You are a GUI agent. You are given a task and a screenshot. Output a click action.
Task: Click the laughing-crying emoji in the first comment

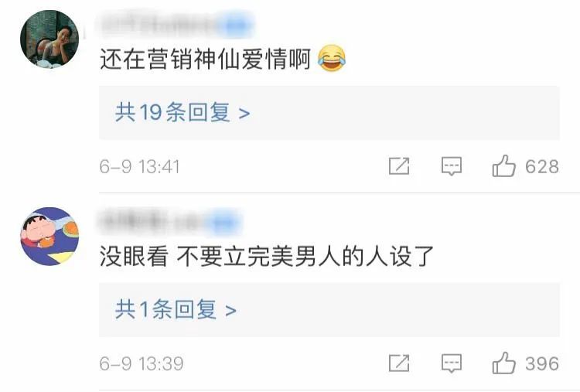(x=332, y=59)
